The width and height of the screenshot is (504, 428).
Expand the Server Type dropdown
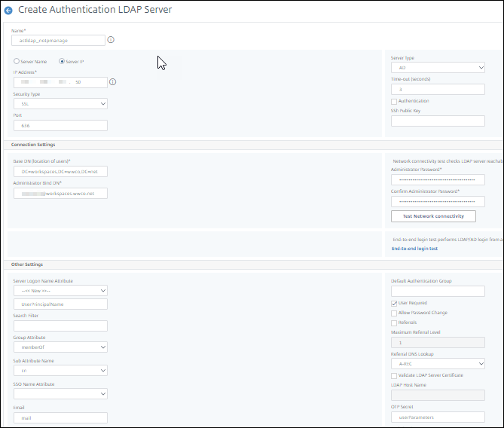(x=438, y=68)
